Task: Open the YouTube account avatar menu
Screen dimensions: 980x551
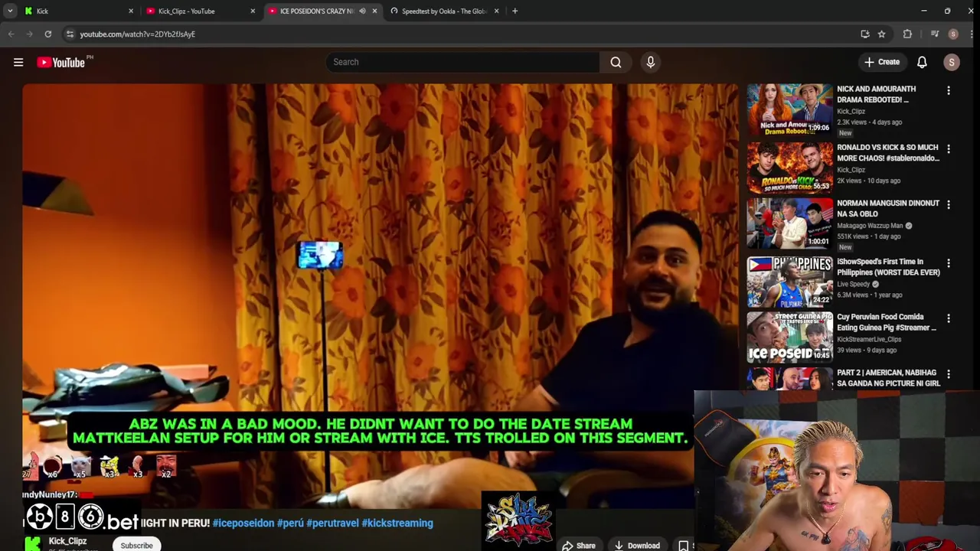Action: click(952, 62)
